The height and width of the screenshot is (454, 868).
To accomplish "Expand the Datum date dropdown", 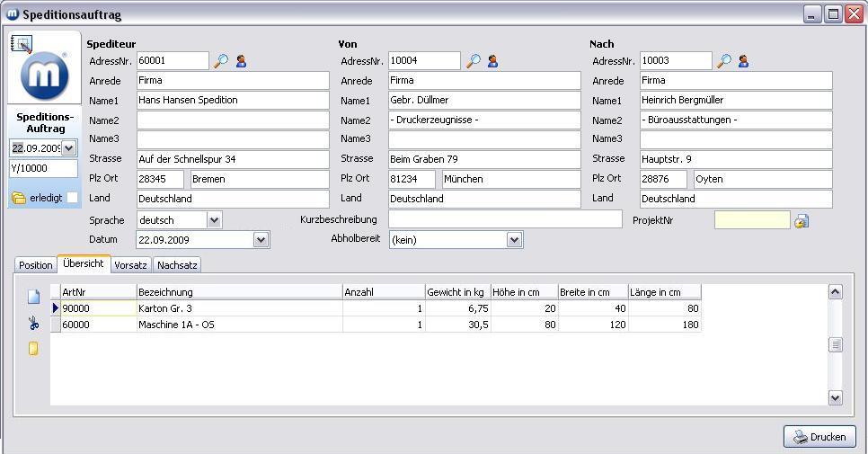I will coord(261,240).
